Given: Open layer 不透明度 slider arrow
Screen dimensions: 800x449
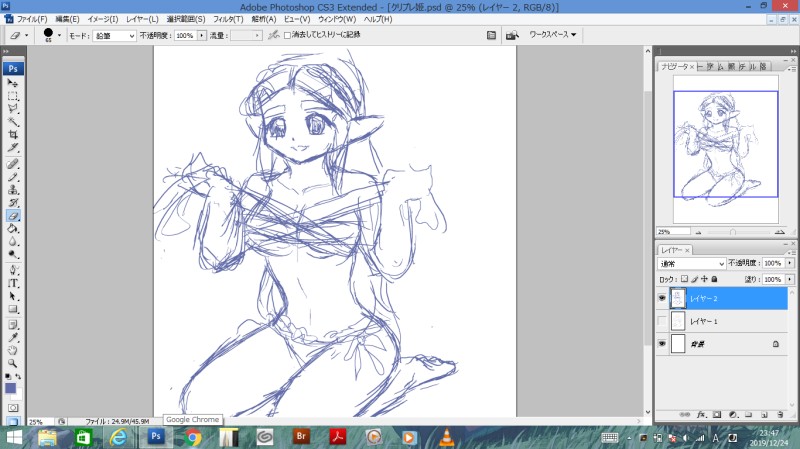Looking at the screenshot, I should (789, 263).
